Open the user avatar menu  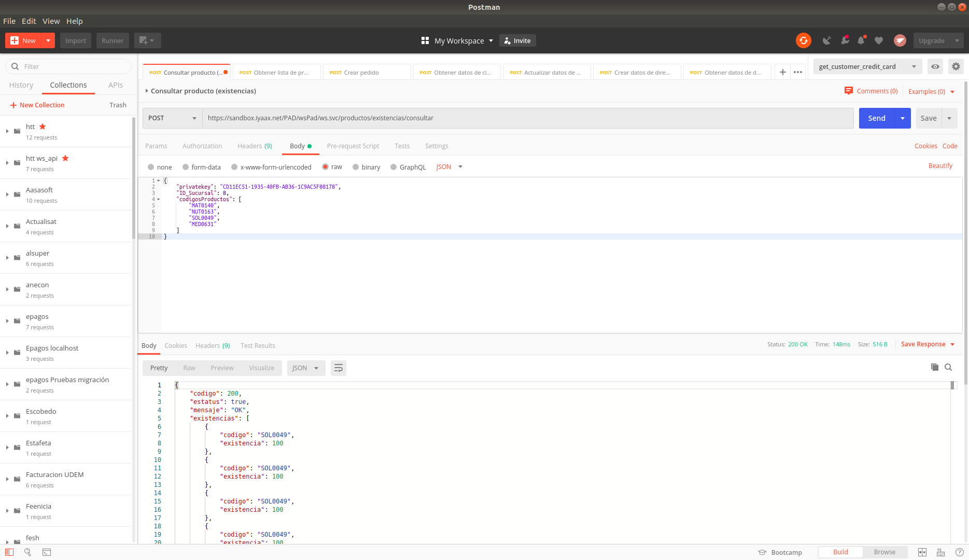[900, 40]
